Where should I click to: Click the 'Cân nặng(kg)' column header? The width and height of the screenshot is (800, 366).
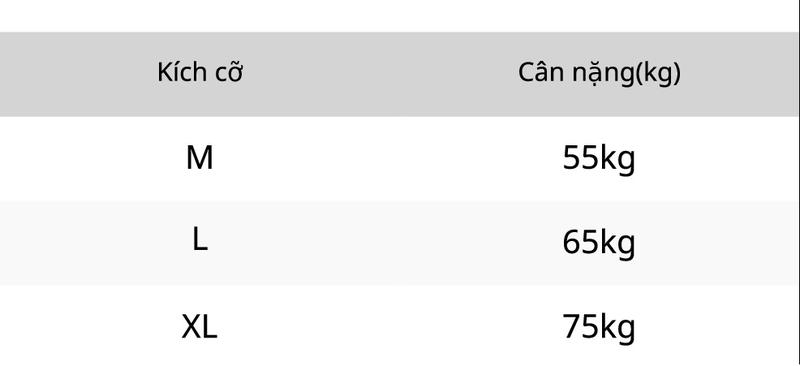(599, 74)
